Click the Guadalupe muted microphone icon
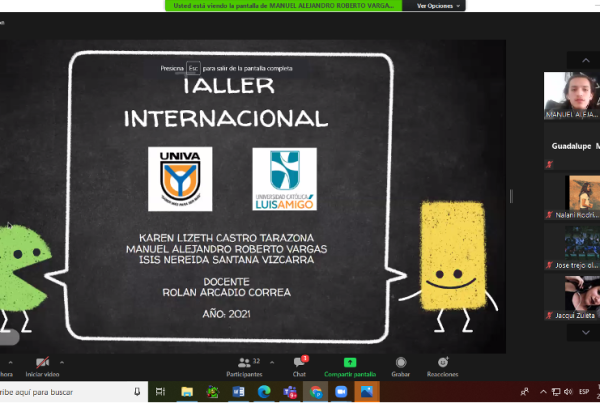Screen dimensions: 600x403 (x=549, y=164)
